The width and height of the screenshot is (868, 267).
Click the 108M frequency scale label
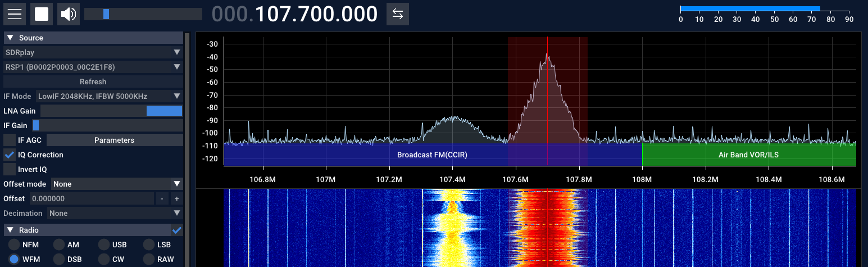642,179
